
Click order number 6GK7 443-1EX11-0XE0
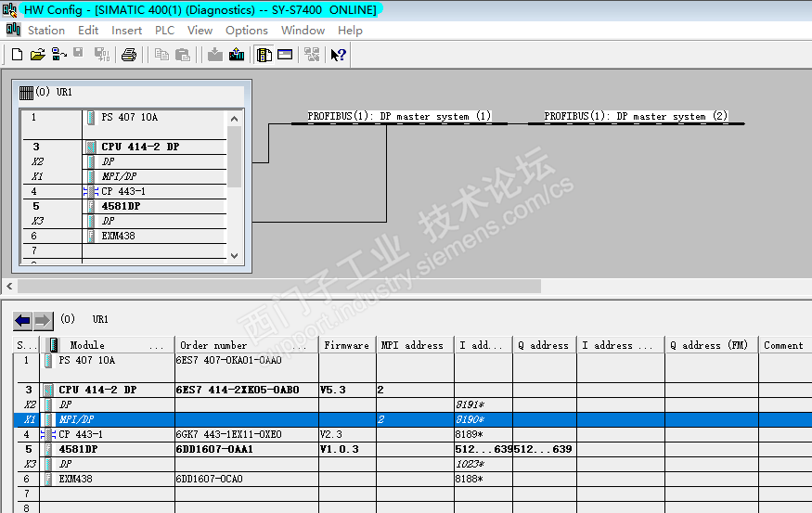[229, 434]
